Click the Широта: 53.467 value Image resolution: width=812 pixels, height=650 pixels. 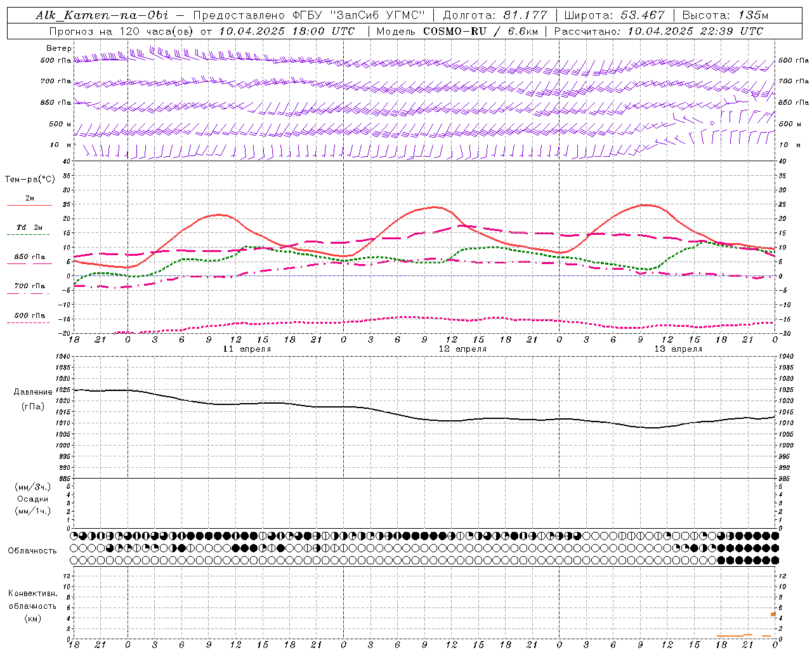coord(615,15)
